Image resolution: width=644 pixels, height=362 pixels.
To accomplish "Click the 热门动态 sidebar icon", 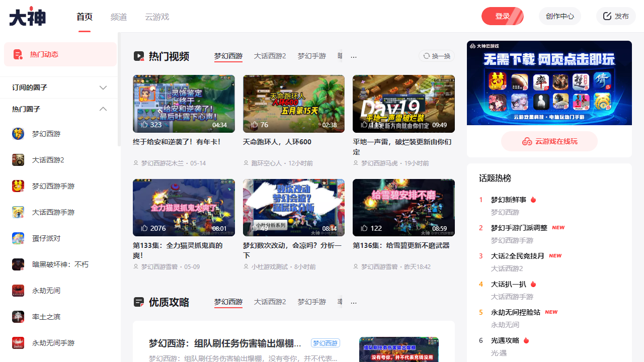I will [18, 54].
